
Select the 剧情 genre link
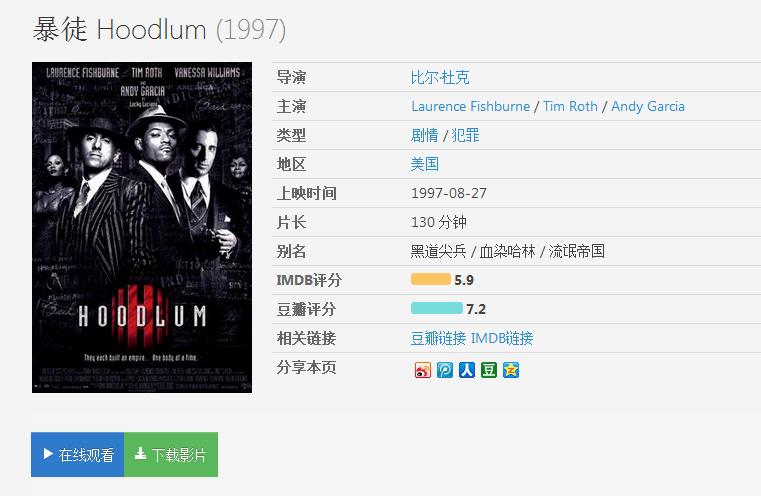click(424, 135)
